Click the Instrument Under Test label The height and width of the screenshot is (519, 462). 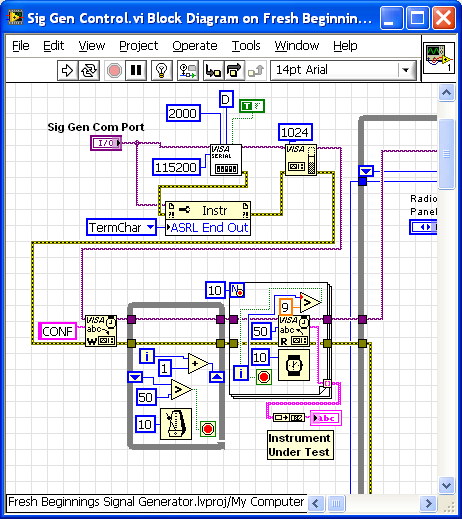pos(300,445)
